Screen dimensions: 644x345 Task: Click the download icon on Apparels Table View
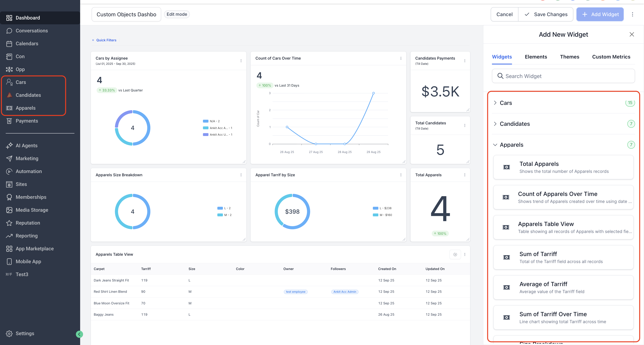tap(455, 254)
